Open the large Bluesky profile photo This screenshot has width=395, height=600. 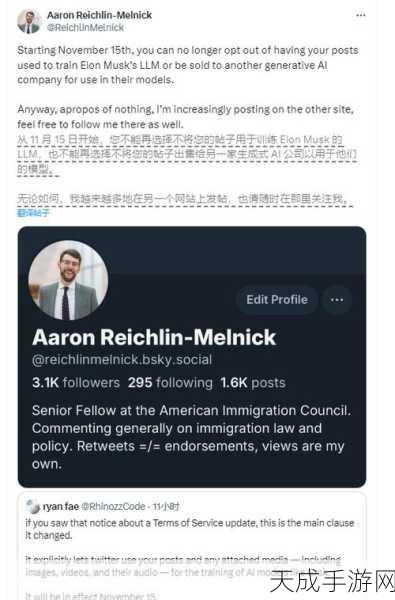click(x=68, y=280)
